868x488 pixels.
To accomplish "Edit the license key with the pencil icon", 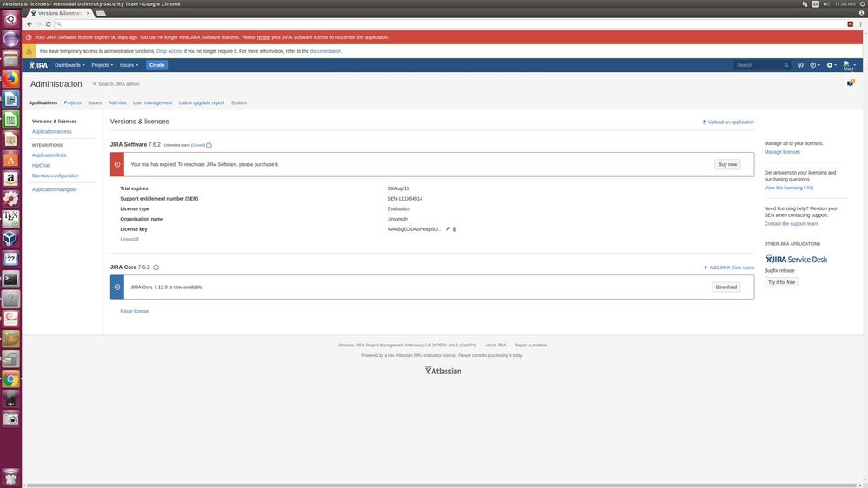I will pos(447,229).
